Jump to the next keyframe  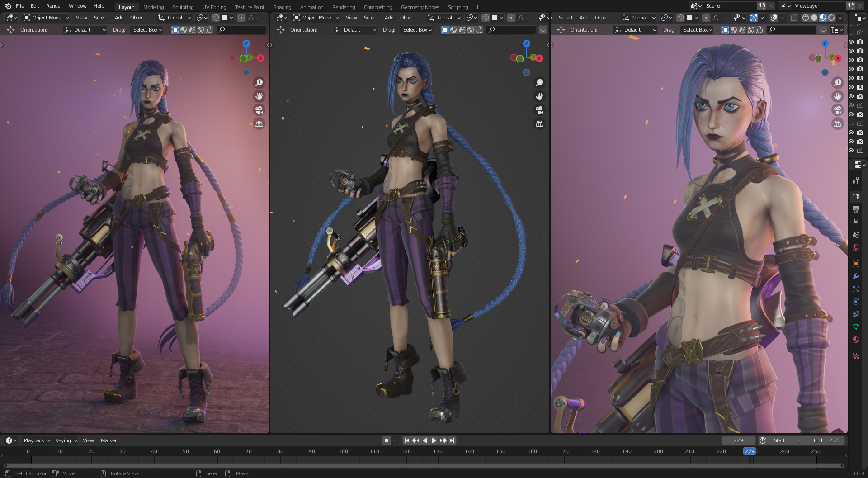[443, 440]
